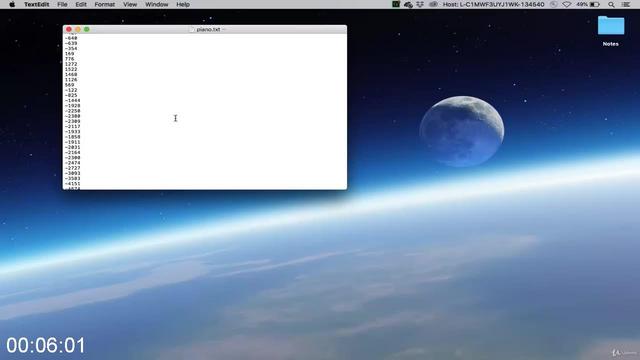Screen dimensions: 640x360
Task: Click the line reading -639
Action: pos(71,43)
